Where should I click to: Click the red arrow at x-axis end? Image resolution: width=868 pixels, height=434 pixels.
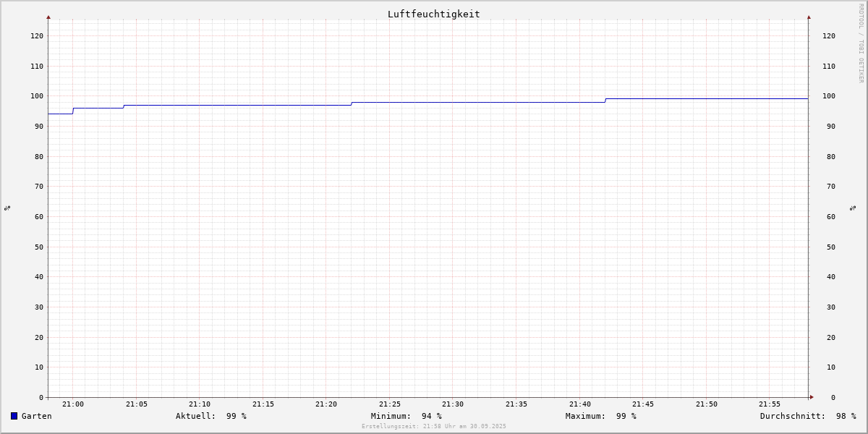pyautogui.click(x=812, y=397)
